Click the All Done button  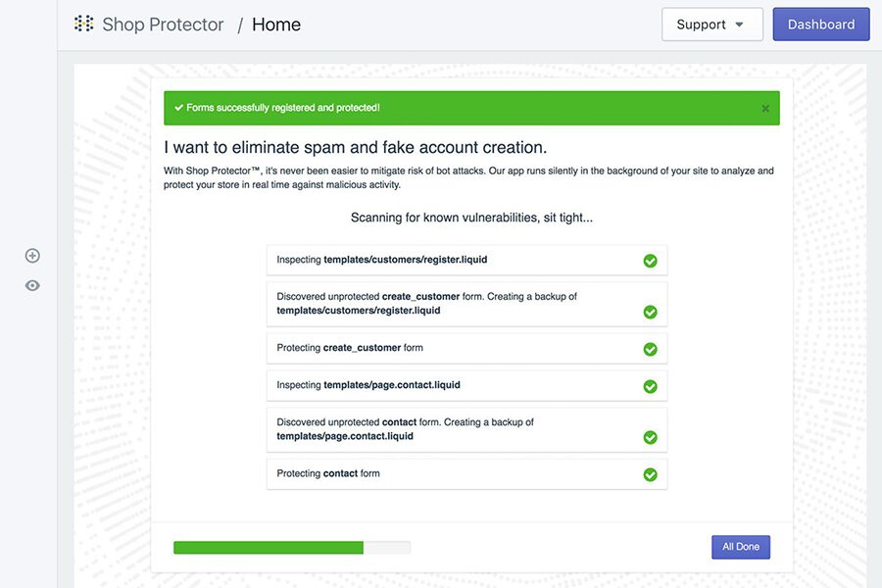740,547
